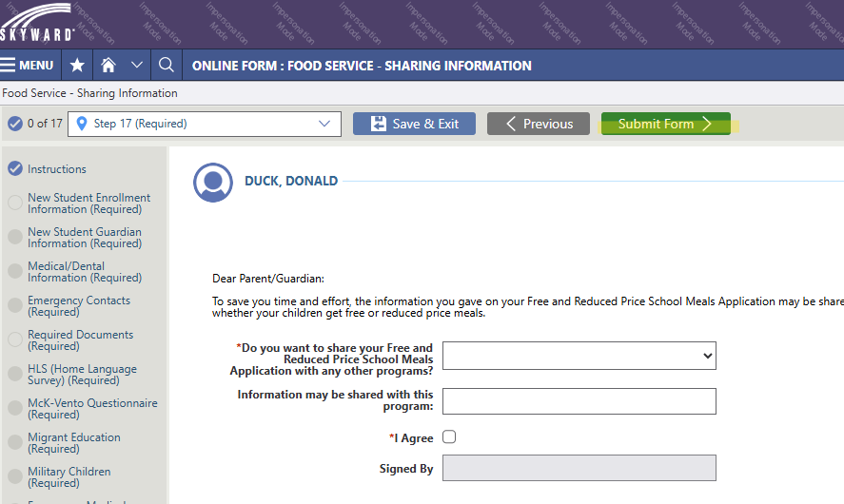
Task: Click the location pin icon in step selector
Action: (81, 124)
